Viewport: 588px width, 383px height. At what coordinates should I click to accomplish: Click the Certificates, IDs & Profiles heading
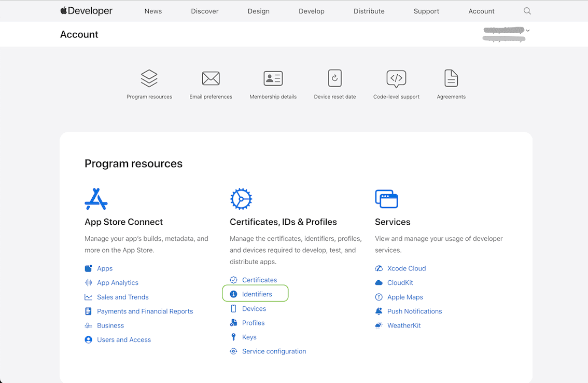point(283,222)
